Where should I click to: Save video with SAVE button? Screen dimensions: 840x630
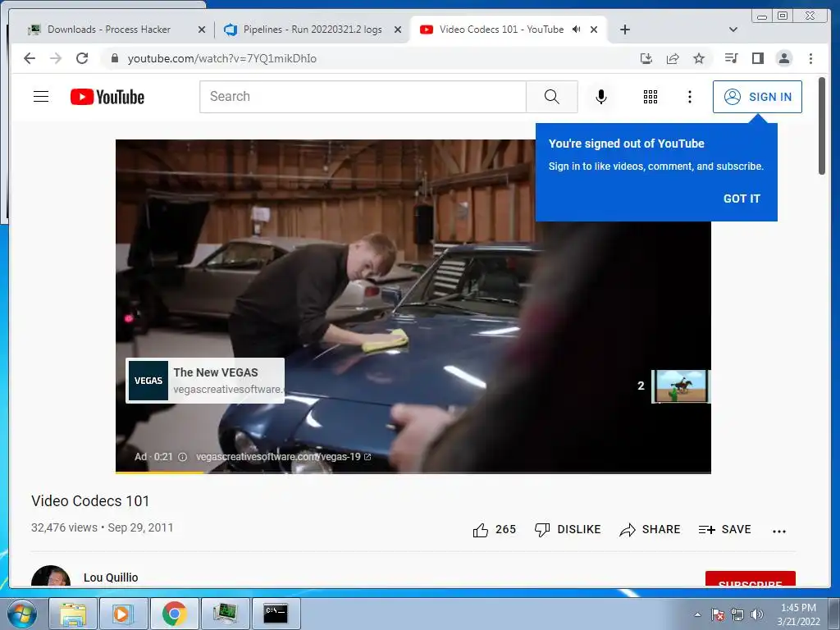pyautogui.click(x=724, y=530)
